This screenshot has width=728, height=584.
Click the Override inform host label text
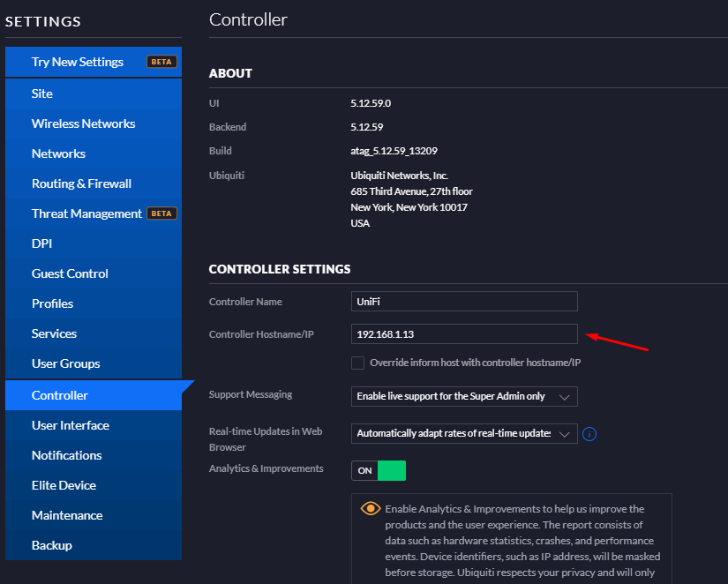click(x=475, y=363)
